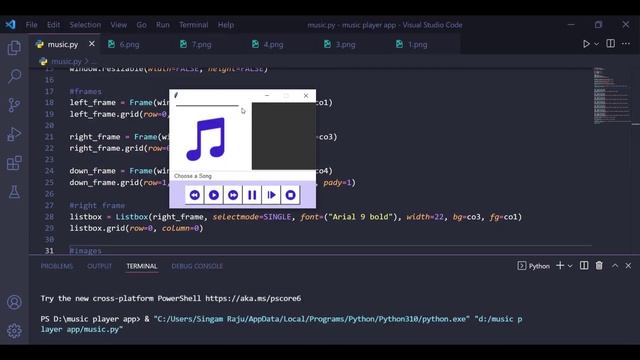Open editor More Actions ellipsis
The width and height of the screenshot is (640, 360).
[626, 43]
